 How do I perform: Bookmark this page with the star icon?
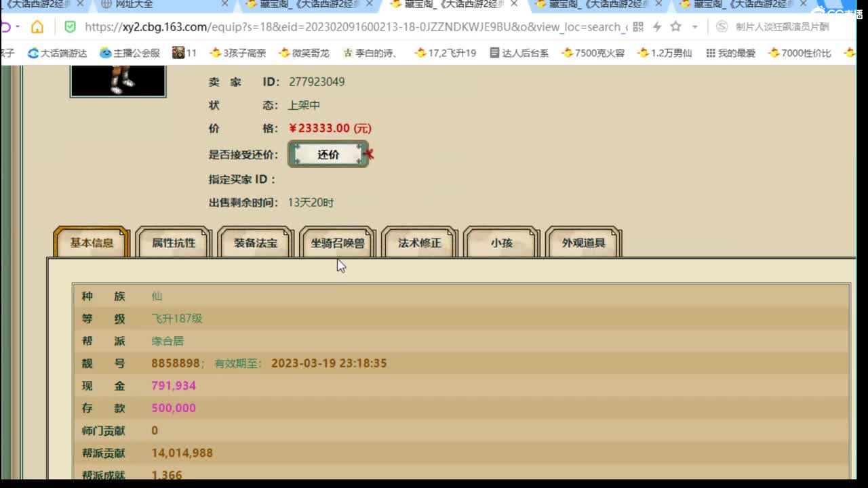coord(675,27)
